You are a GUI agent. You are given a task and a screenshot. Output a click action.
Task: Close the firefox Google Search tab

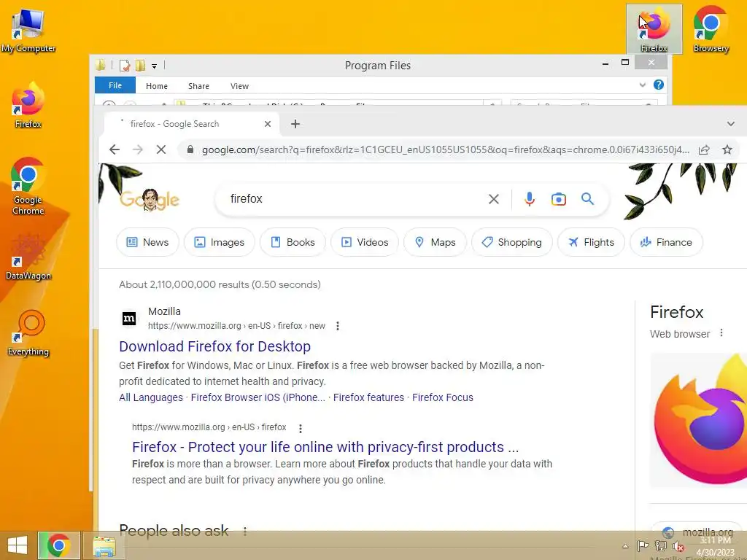click(x=268, y=124)
